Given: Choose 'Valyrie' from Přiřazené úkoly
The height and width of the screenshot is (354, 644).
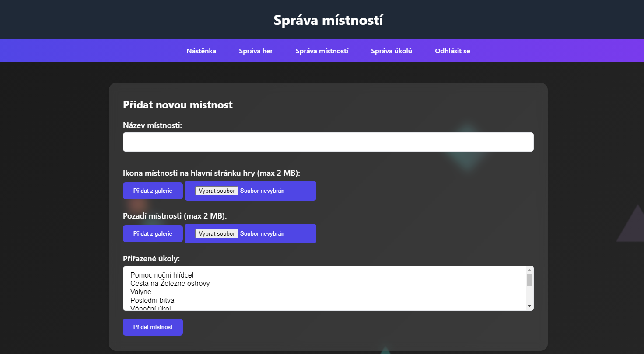Looking at the screenshot, I should pyautogui.click(x=141, y=292).
